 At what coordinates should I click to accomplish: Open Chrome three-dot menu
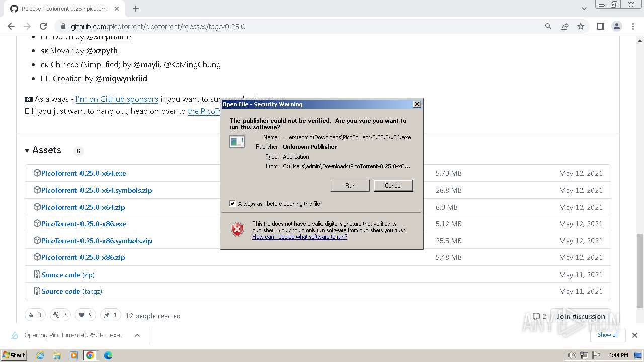point(633,26)
